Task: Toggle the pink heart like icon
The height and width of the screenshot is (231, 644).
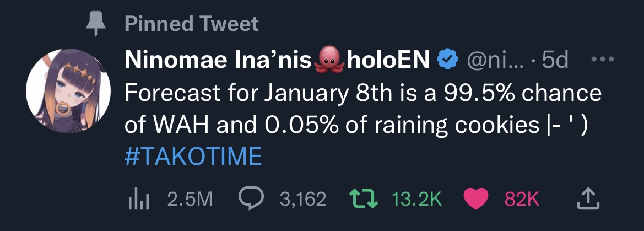Action: tap(476, 199)
